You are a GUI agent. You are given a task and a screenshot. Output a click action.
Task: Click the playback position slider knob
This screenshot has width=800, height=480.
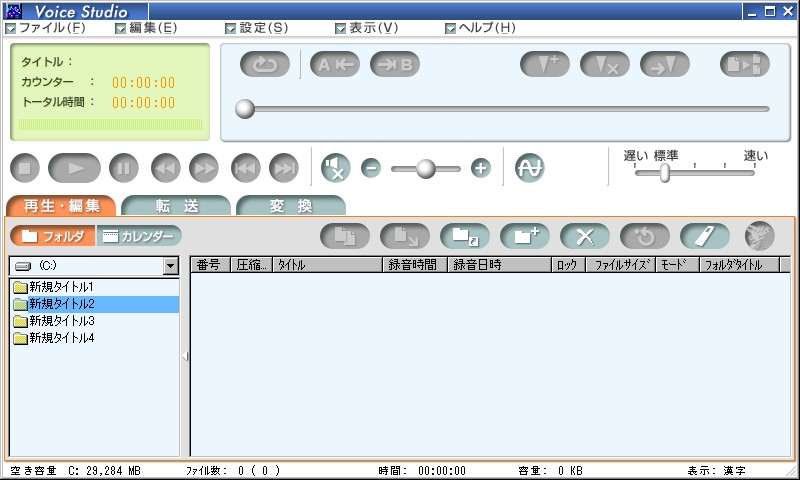[x=245, y=109]
